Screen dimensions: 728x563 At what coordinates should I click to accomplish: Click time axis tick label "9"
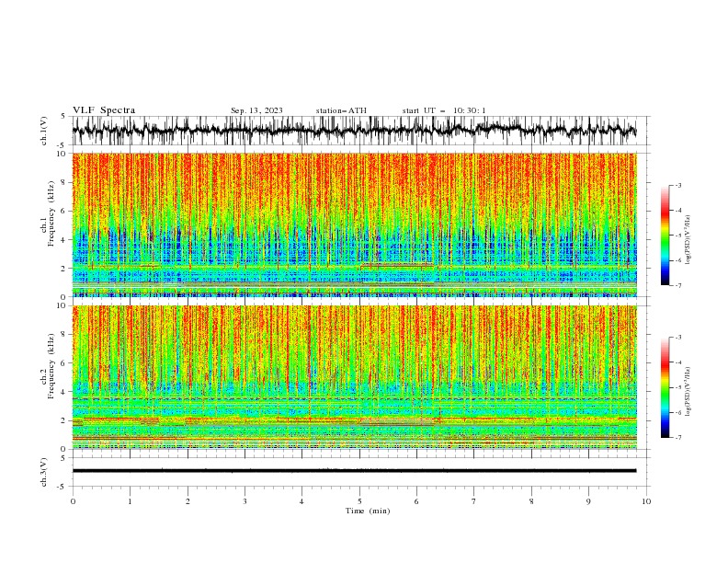tap(588, 501)
